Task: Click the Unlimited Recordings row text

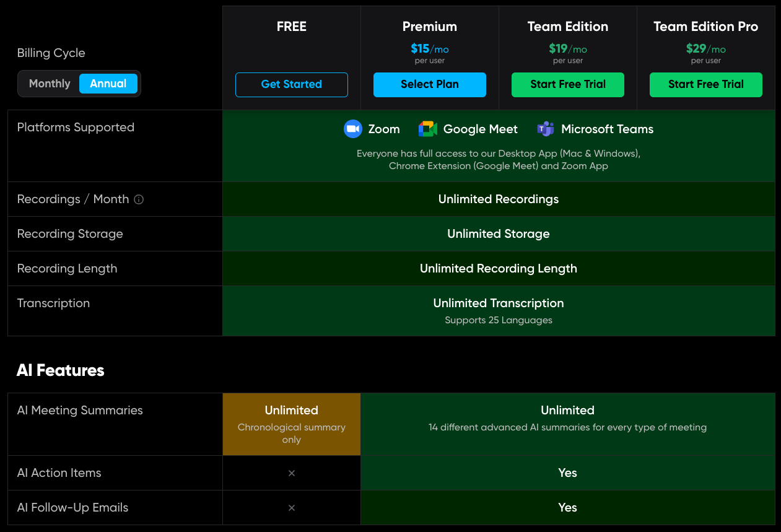Action: point(498,199)
